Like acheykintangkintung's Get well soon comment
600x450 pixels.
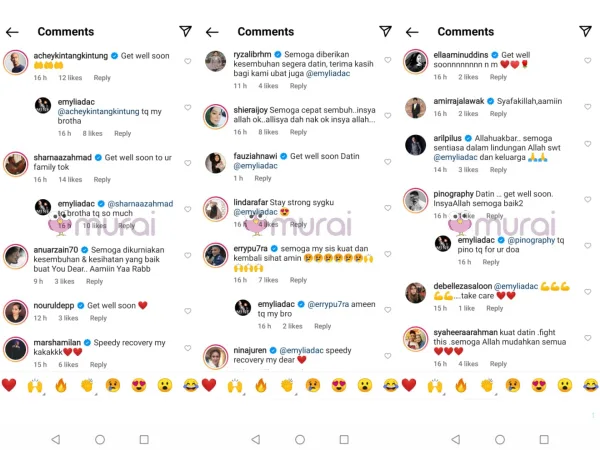(x=187, y=62)
